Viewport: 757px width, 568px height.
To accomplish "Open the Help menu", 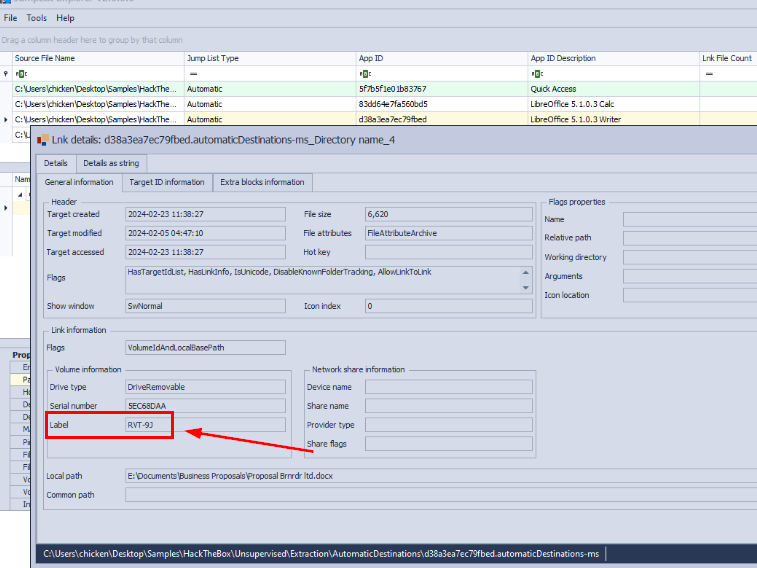I will (65, 18).
